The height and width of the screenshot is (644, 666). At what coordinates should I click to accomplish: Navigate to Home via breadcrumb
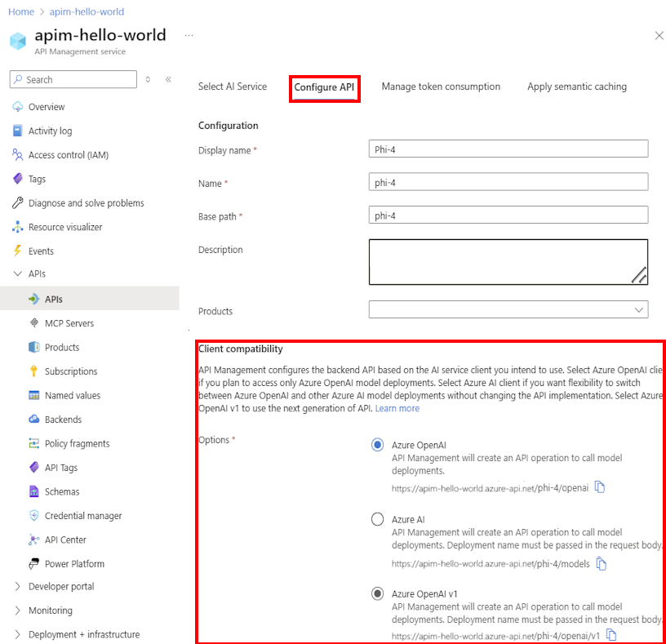[x=21, y=11]
